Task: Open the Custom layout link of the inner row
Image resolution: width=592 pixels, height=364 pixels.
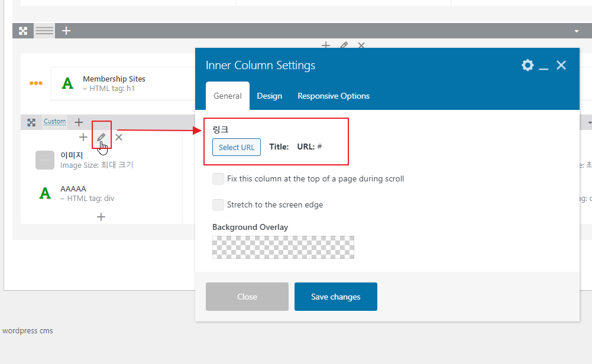Action: tap(55, 122)
